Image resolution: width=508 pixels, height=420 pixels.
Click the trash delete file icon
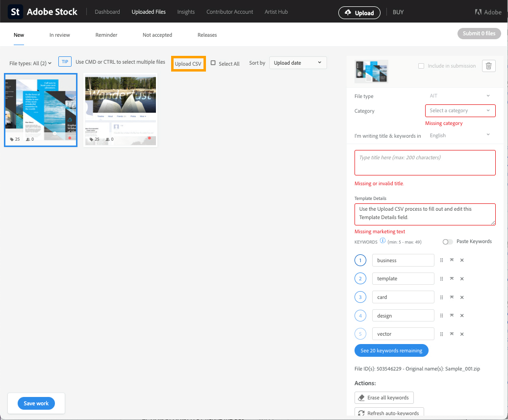coord(488,66)
